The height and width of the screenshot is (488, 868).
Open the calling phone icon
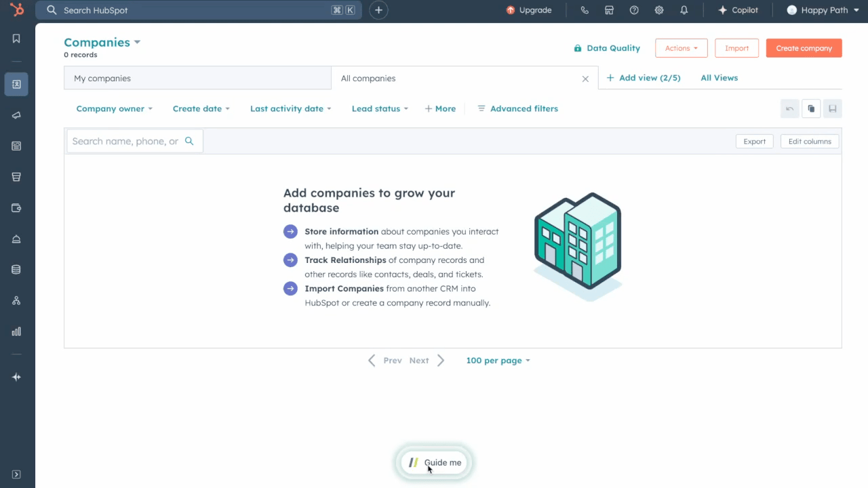click(x=585, y=10)
